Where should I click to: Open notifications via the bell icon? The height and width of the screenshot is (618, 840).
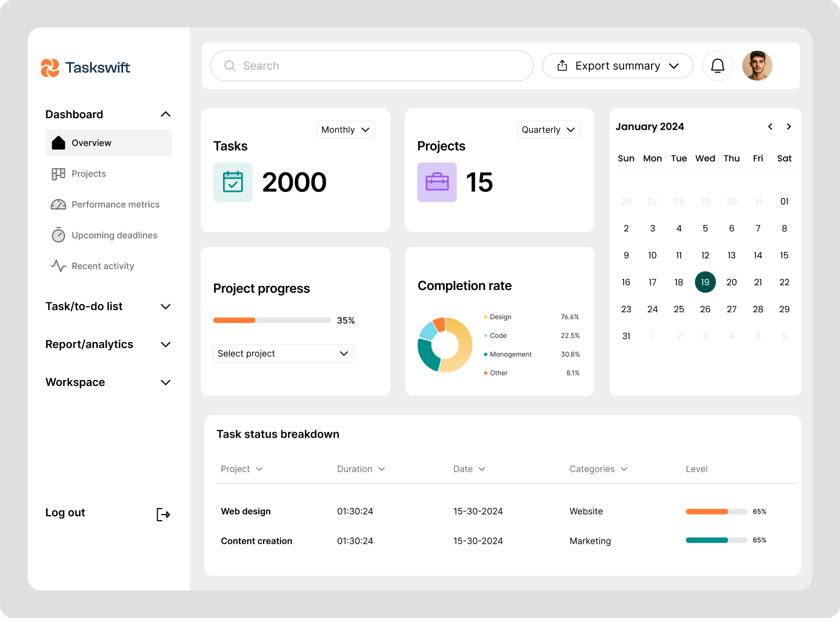(717, 65)
